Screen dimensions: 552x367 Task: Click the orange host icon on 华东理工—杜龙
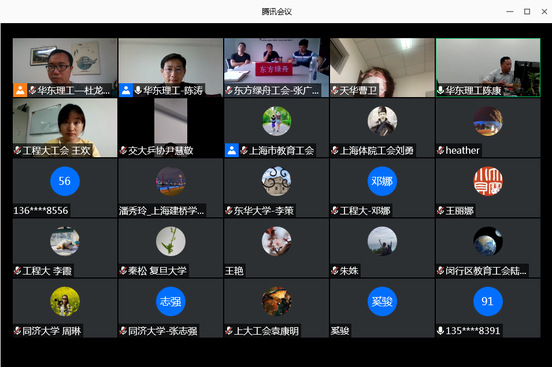click(20, 90)
